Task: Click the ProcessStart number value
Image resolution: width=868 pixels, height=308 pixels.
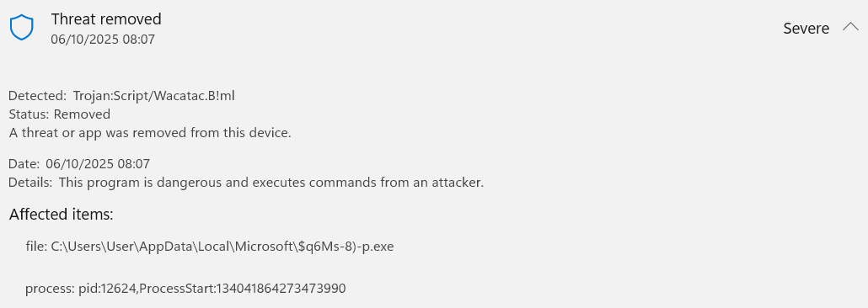Action: click(281, 288)
